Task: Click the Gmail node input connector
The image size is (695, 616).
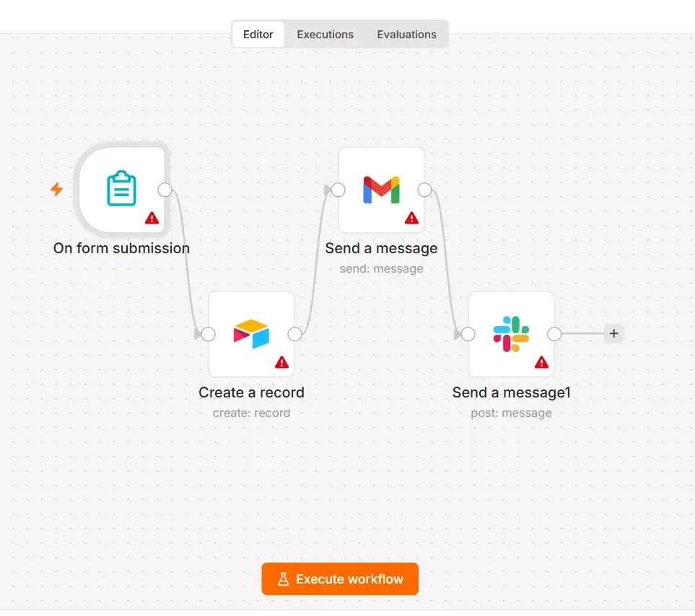Action: pyautogui.click(x=338, y=190)
